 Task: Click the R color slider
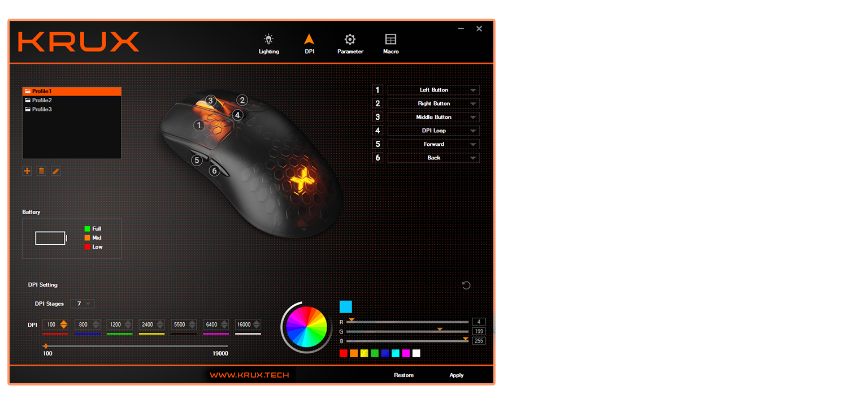point(407,322)
